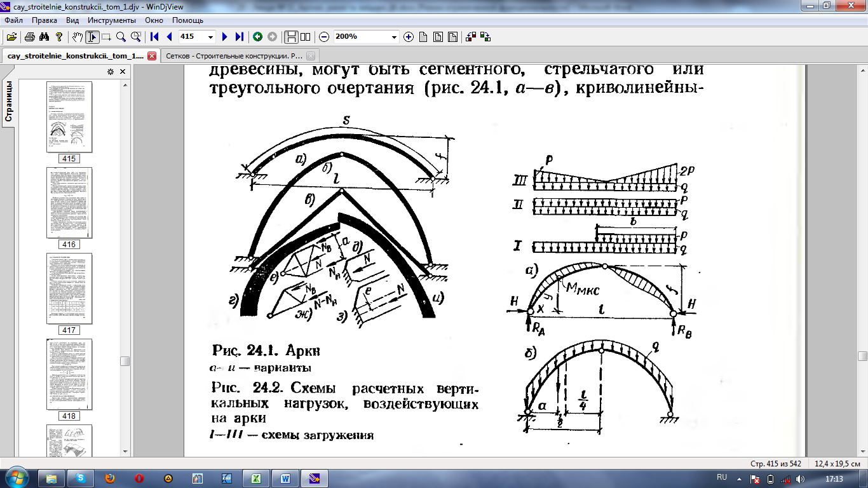The height and width of the screenshot is (488, 868).
Task: Click the rotate left toolbar icon
Action: [471, 37]
